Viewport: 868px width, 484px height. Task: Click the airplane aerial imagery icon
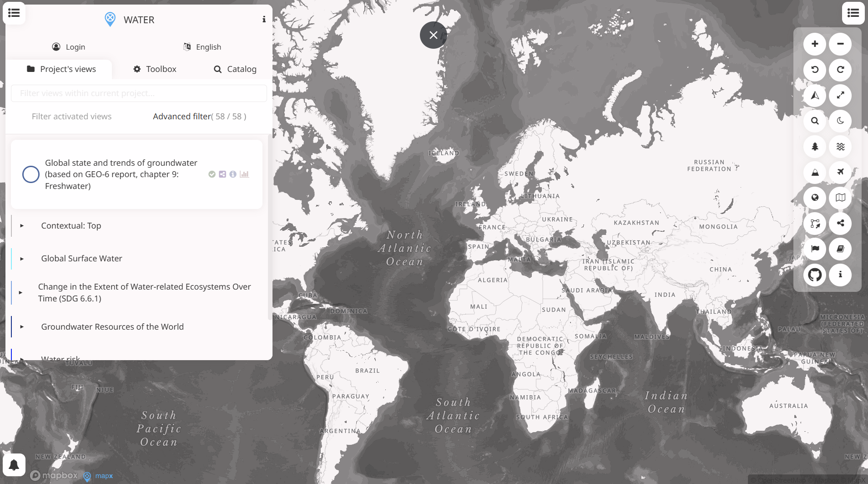[840, 172]
